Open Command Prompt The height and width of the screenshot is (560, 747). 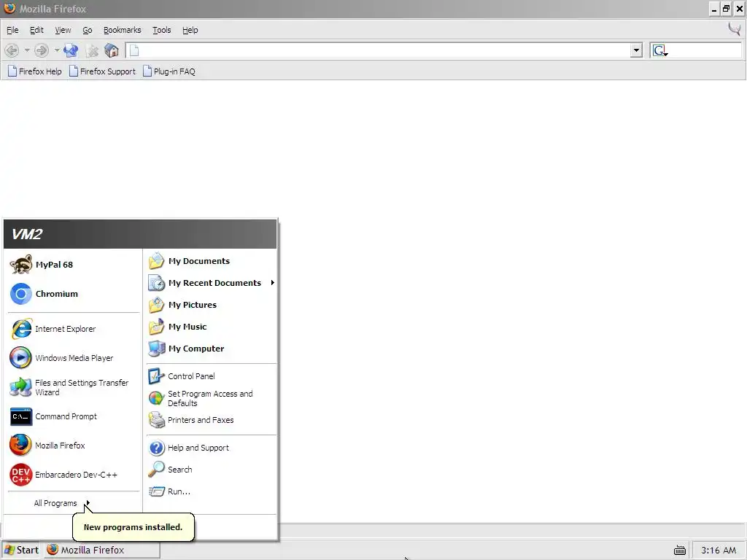(x=74, y=416)
